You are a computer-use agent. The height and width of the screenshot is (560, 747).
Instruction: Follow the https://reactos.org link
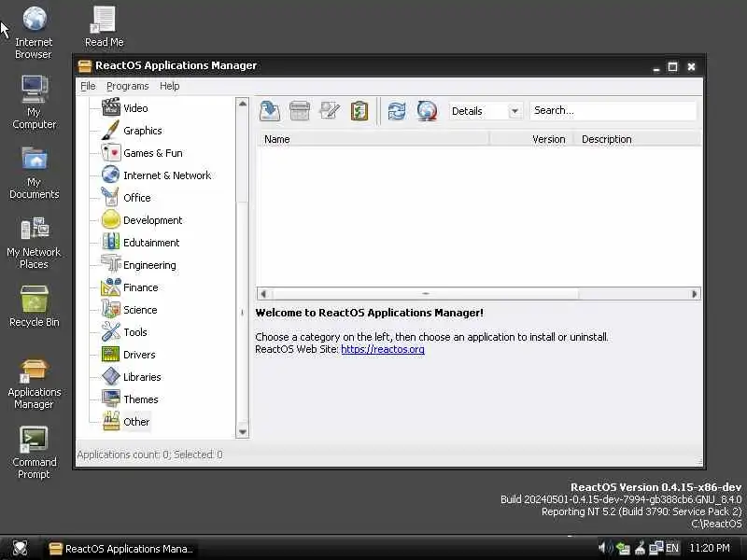pos(383,349)
